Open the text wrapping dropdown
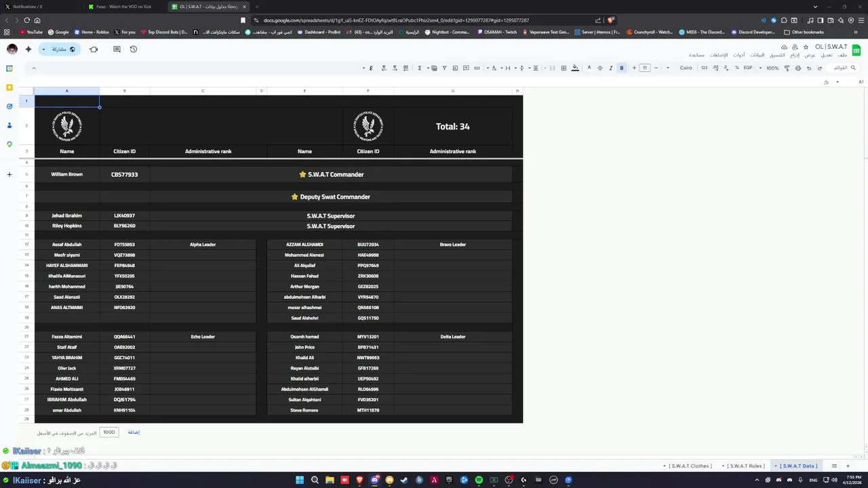The height and width of the screenshot is (488, 868). pyautogui.click(x=505, y=68)
